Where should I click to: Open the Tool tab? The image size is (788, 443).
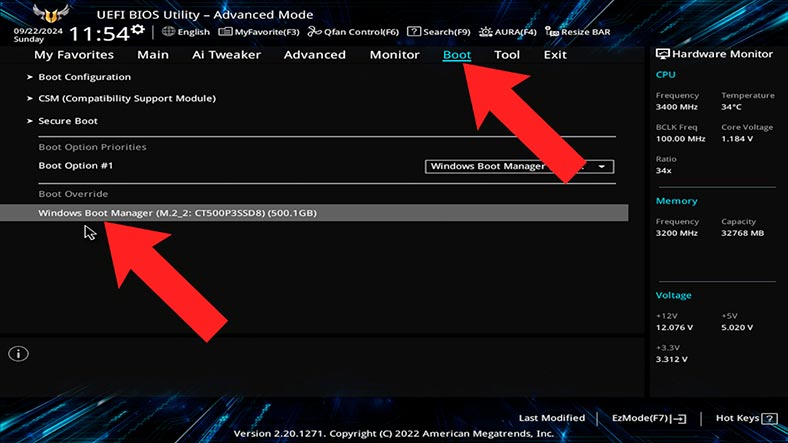(x=507, y=55)
